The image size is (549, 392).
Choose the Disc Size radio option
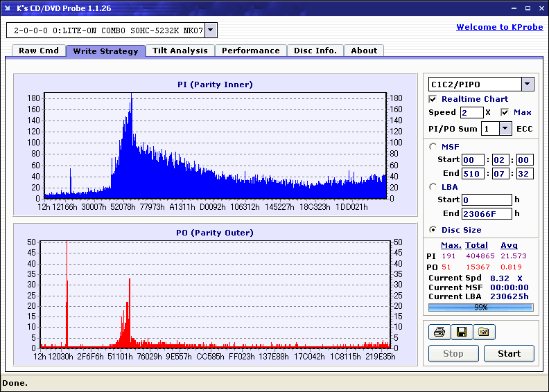[433, 230]
